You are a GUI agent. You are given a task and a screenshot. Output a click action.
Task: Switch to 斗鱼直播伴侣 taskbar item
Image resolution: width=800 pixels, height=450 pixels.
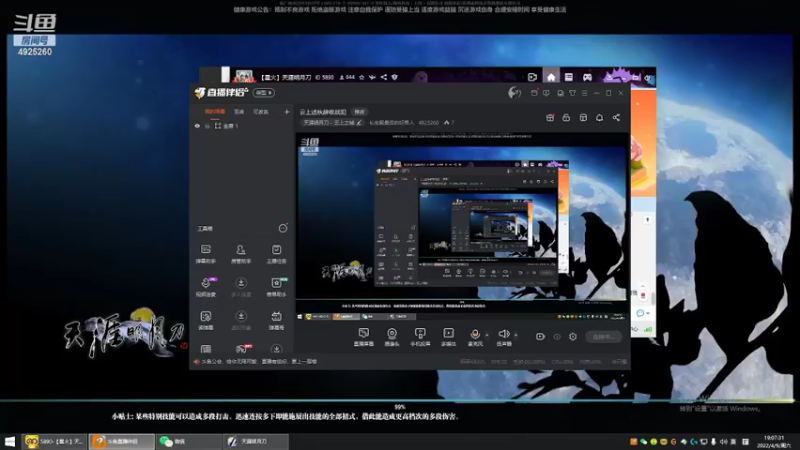click(x=121, y=441)
